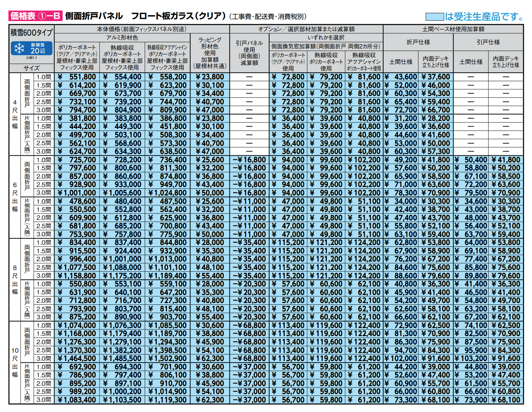The width and height of the screenshot is (532, 412).
Task: Click the snowflake snow-load 20cm icon
Action: tap(31, 49)
